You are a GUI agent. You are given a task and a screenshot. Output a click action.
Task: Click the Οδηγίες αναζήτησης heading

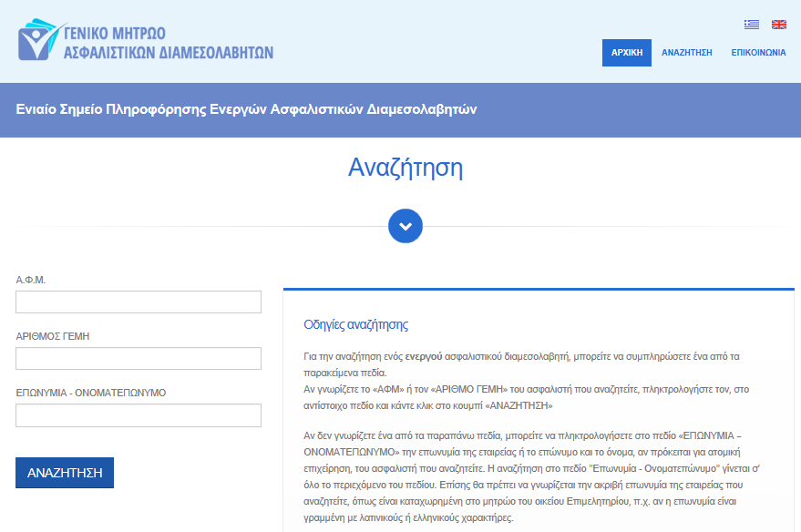(355, 324)
